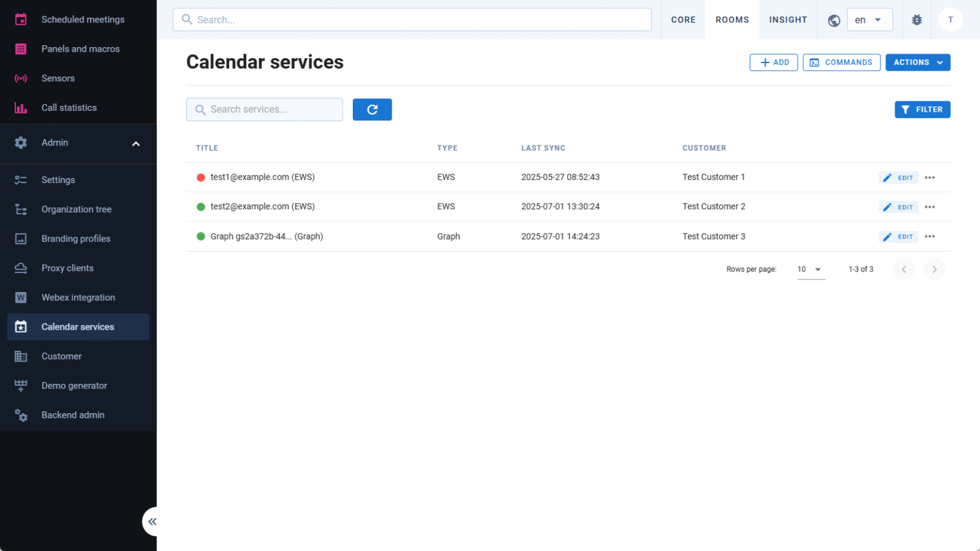Click the Commands button

[x=842, y=62]
